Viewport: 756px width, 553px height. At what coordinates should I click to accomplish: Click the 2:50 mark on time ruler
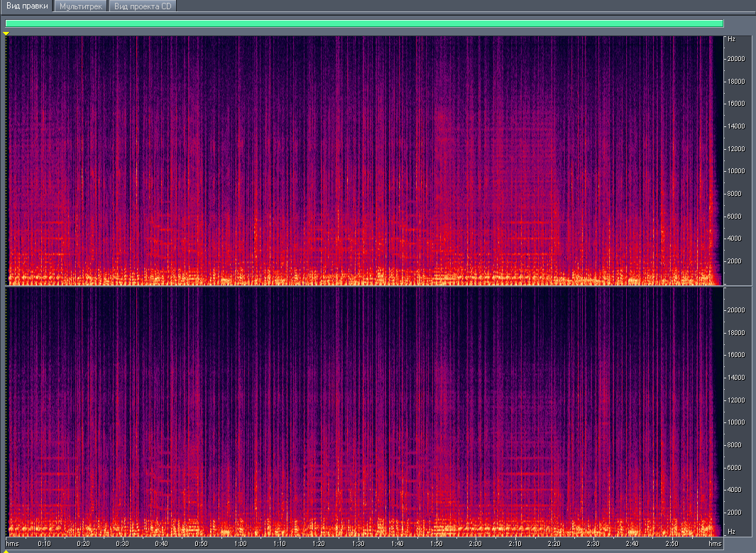(x=671, y=544)
